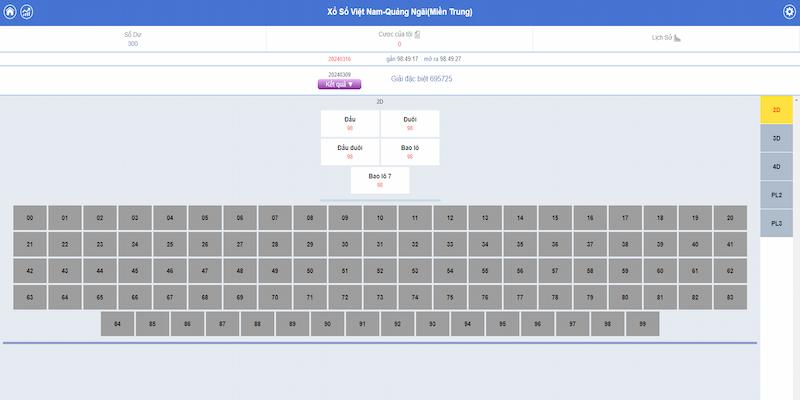The width and height of the screenshot is (800, 400).
Task: Pick number 20 in the grid
Action: [731, 218]
